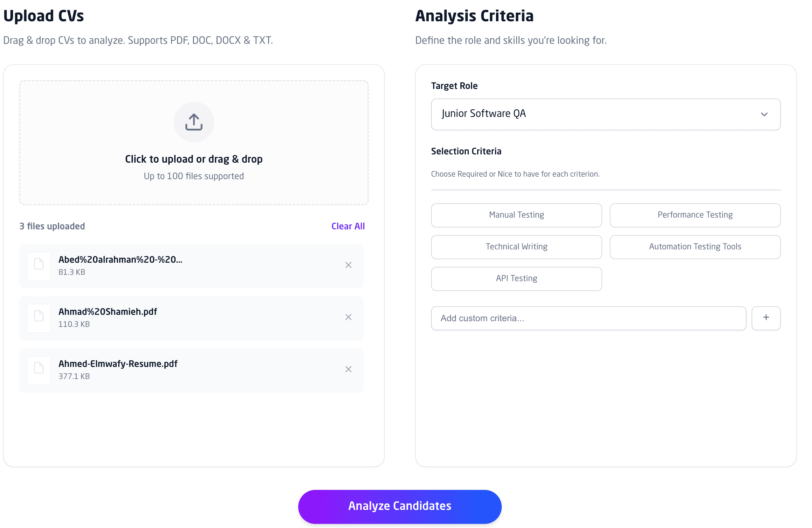Click 'Up to 100 files supported' text

pos(194,176)
